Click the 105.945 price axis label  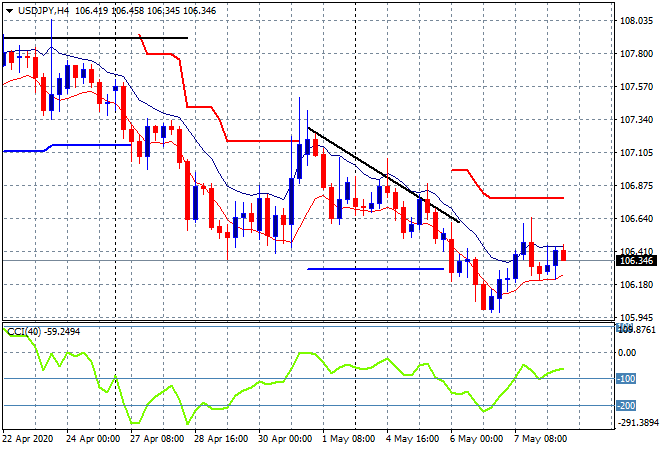pyautogui.click(x=637, y=317)
